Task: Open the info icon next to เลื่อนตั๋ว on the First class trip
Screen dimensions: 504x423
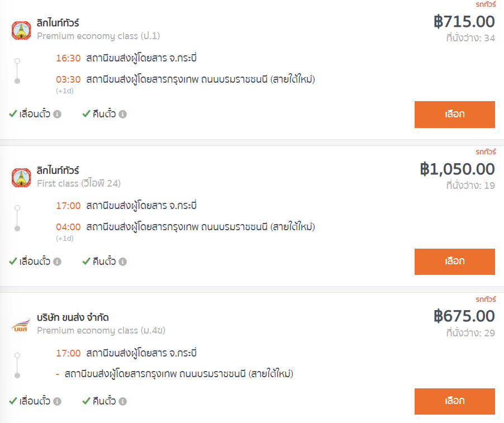Action: coord(57,262)
